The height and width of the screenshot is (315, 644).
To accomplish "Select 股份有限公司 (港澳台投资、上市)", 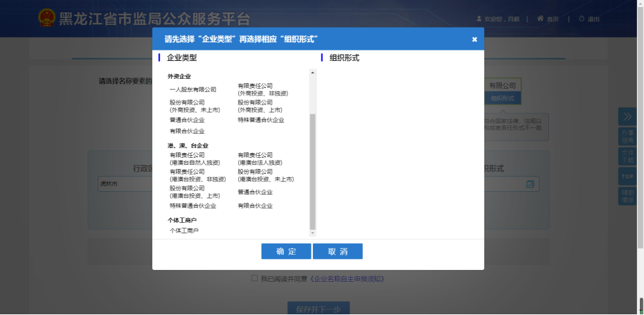I will tap(195, 192).
